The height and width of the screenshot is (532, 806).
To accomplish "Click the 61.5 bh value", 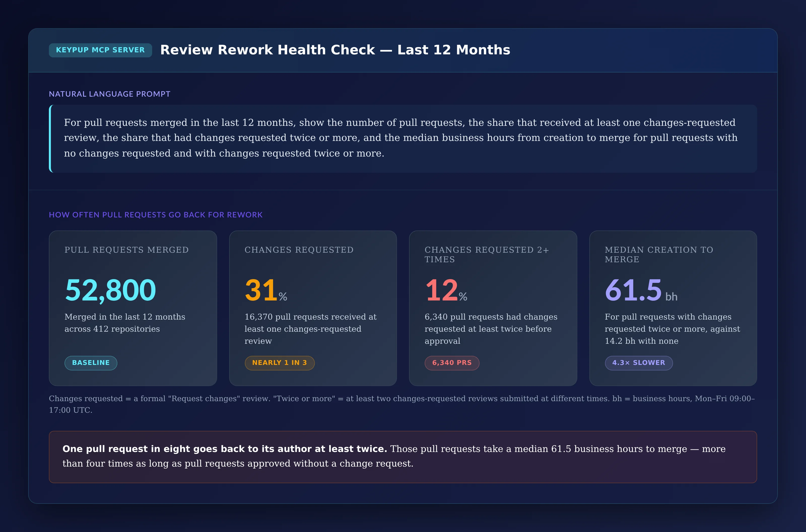I will (x=641, y=290).
